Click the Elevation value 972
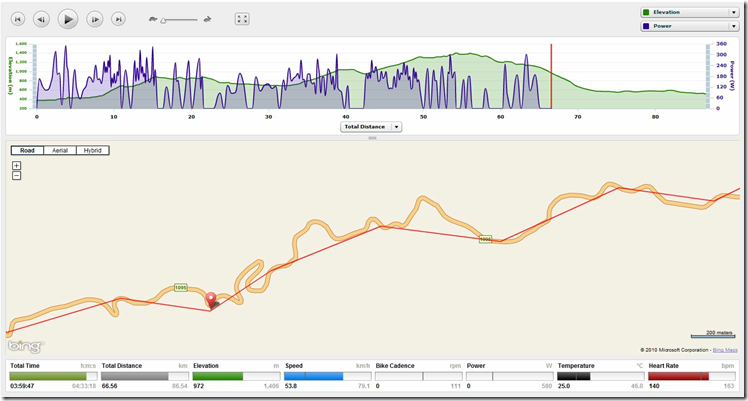The width and height of the screenshot is (748, 401). pyautogui.click(x=198, y=386)
